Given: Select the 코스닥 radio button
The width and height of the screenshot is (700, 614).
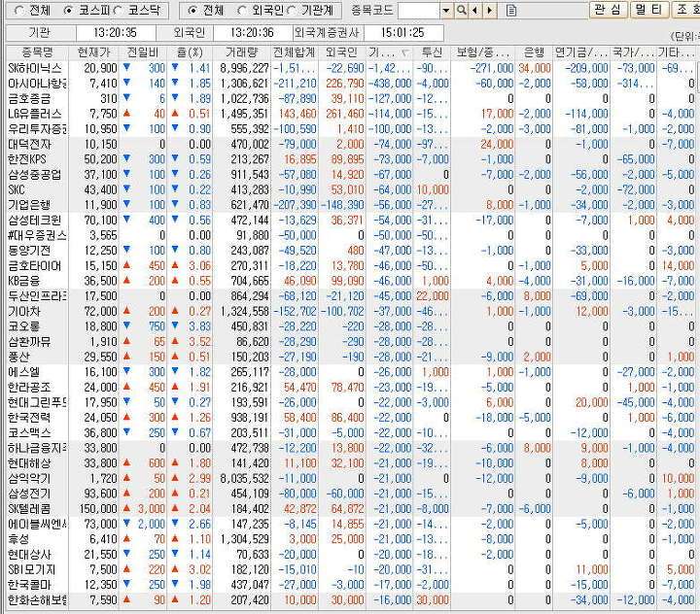Looking at the screenshot, I should pyautogui.click(x=118, y=11).
